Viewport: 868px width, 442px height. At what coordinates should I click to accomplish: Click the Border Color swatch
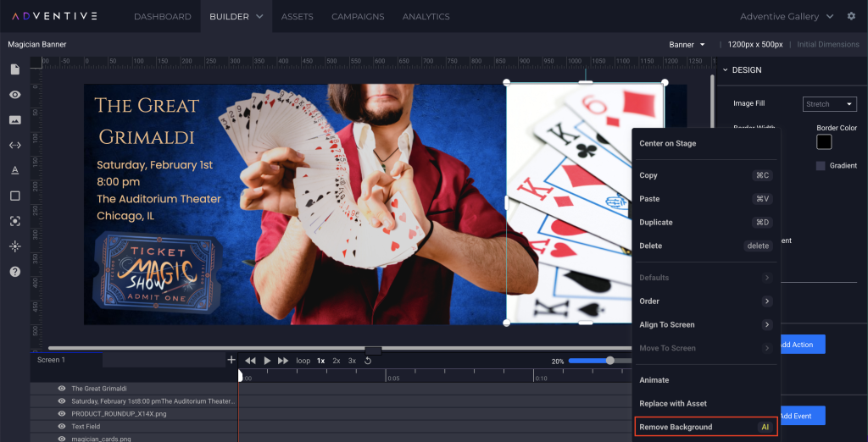coord(824,142)
